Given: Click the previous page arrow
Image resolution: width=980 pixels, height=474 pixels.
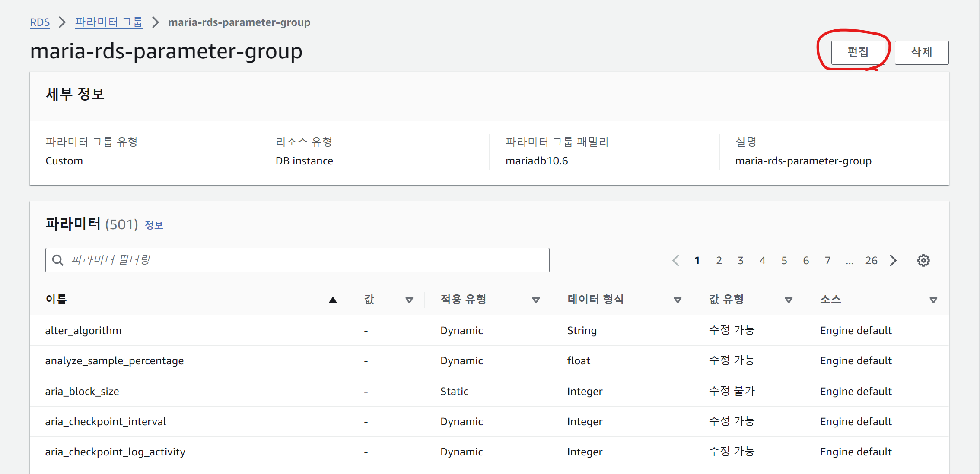Looking at the screenshot, I should (x=676, y=260).
